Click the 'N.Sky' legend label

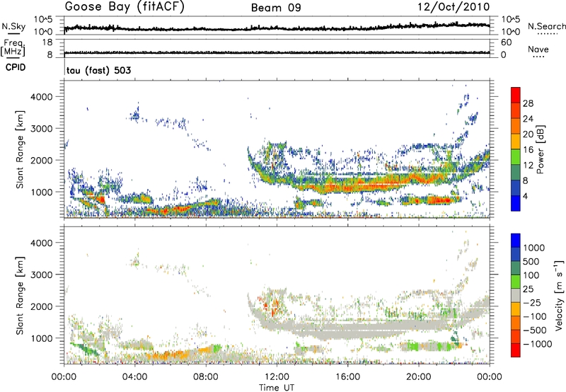click(x=13, y=26)
